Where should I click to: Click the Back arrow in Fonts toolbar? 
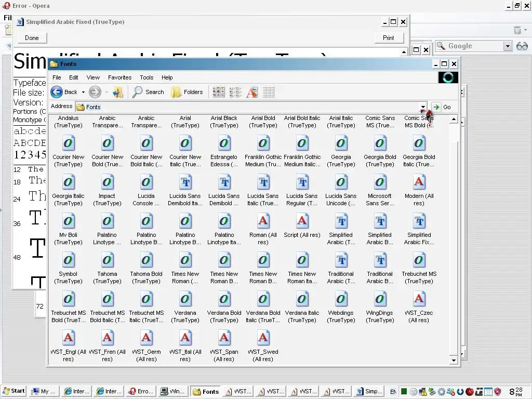coord(57,92)
